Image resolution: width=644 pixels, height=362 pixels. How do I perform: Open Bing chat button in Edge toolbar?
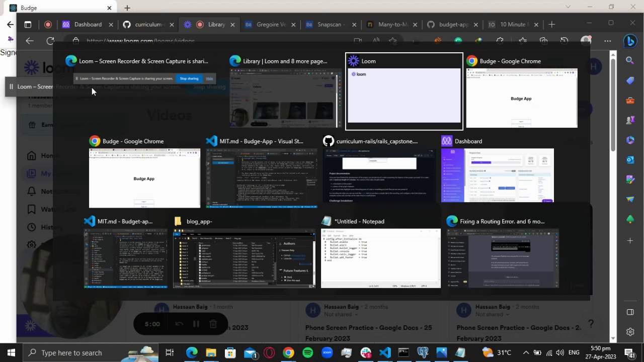coord(630,41)
